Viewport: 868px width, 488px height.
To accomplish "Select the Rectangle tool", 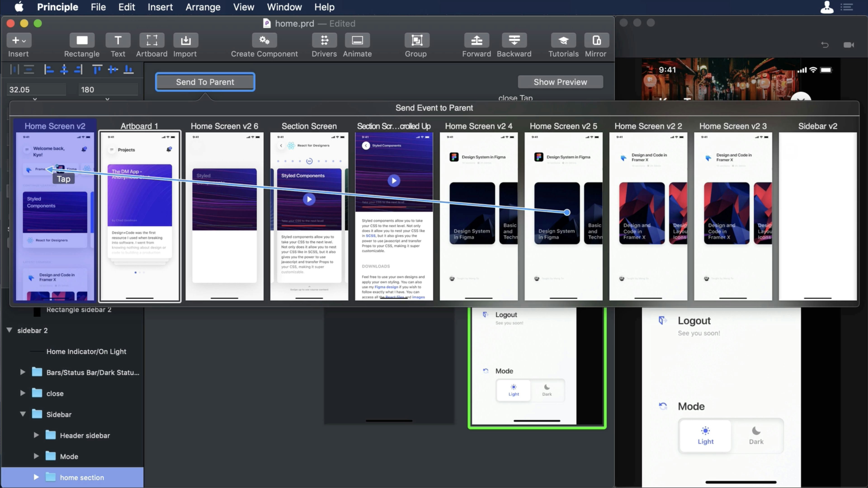I will point(82,40).
